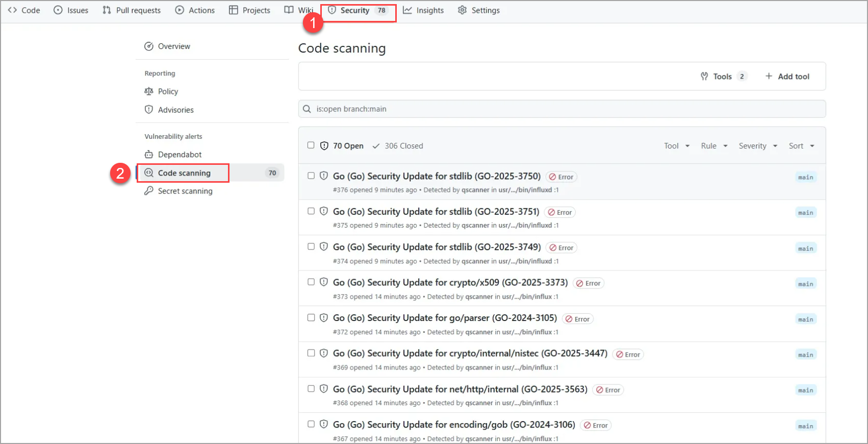Click the Error badge on GO-2025-3750
868x444 pixels.
coord(561,177)
